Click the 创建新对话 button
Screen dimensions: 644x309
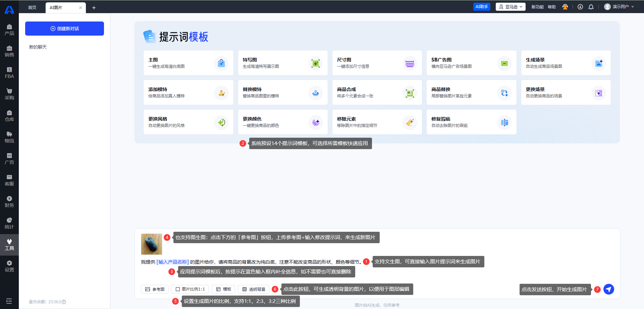point(64,29)
